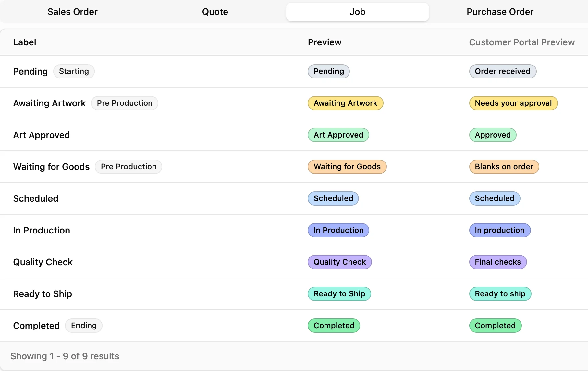This screenshot has height=371, width=588.
Task: Click the In production portal badge
Action: tap(500, 230)
